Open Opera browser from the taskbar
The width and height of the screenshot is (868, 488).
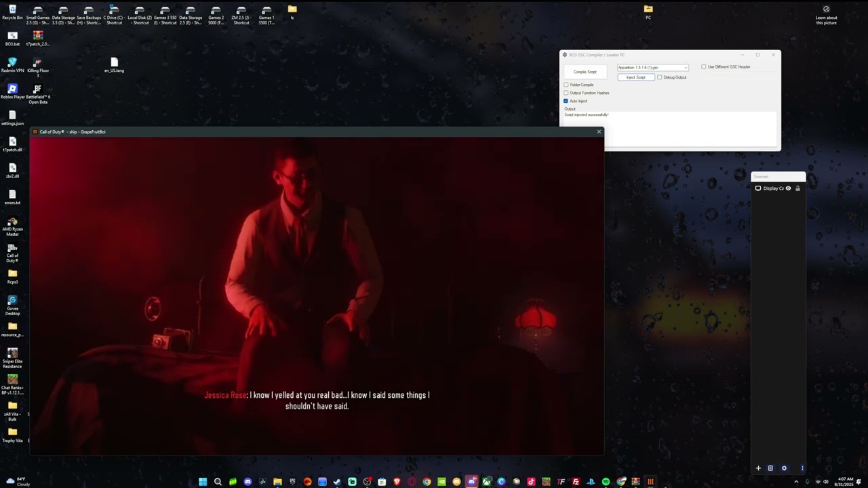(x=412, y=482)
